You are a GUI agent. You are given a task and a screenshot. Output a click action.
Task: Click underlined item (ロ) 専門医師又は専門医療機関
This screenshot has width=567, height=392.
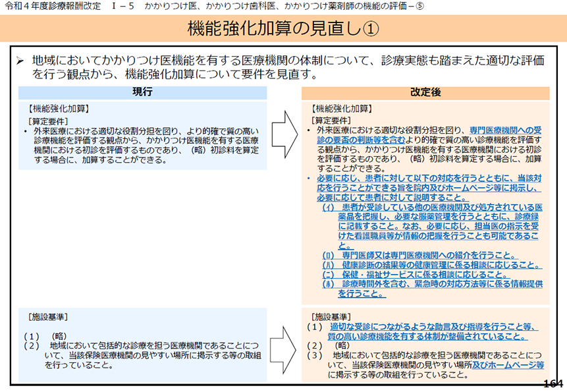pos(420,256)
